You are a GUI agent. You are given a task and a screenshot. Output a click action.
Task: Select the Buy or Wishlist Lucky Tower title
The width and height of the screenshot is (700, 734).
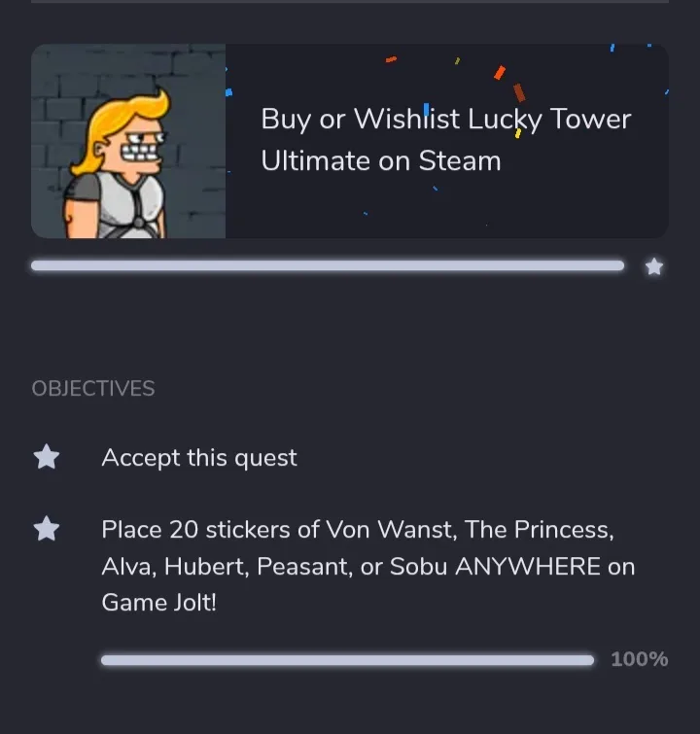point(445,120)
